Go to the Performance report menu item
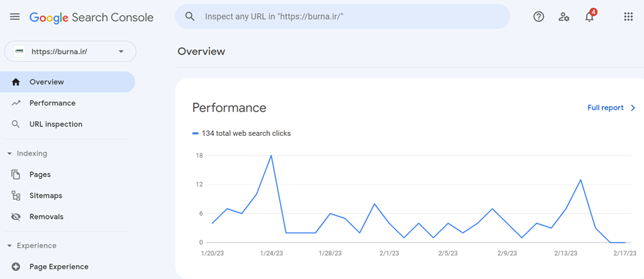 (52, 104)
